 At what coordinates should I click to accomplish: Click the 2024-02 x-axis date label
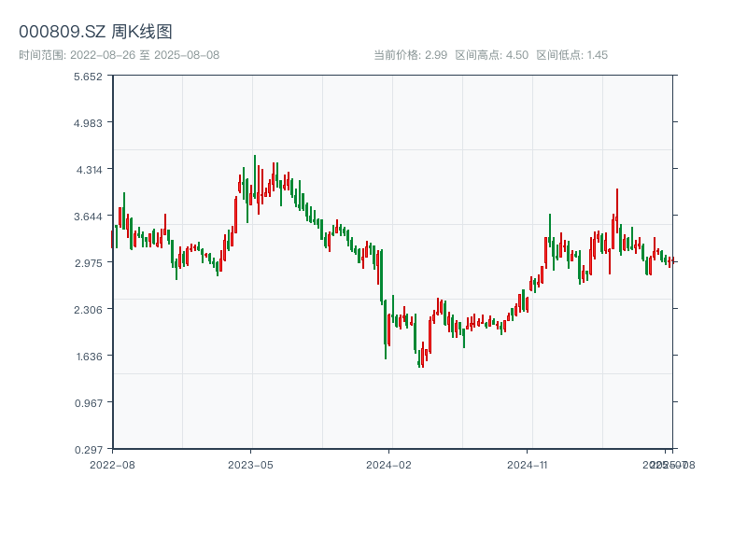pyautogui.click(x=389, y=464)
